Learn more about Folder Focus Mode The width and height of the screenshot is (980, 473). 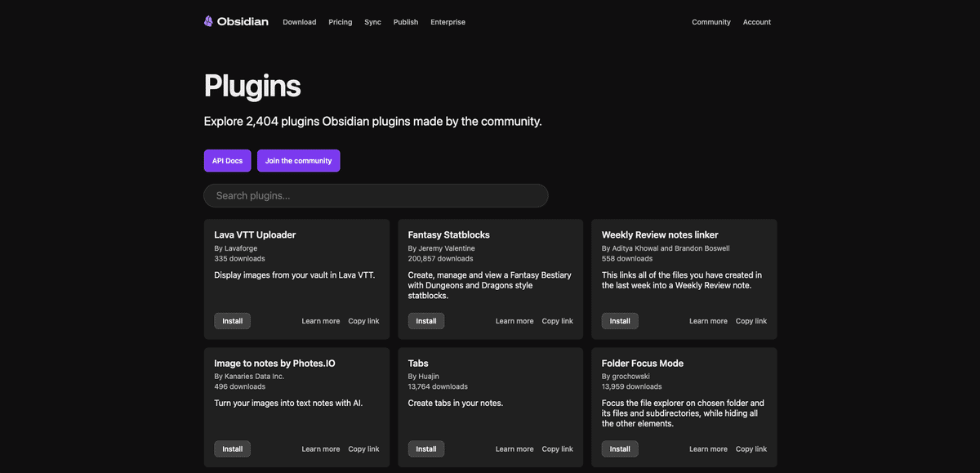click(x=707, y=449)
